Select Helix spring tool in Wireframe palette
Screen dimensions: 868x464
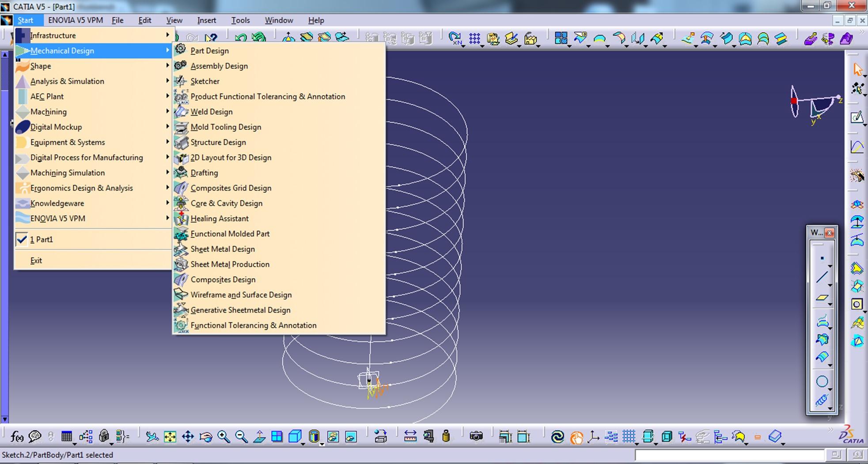point(822,401)
